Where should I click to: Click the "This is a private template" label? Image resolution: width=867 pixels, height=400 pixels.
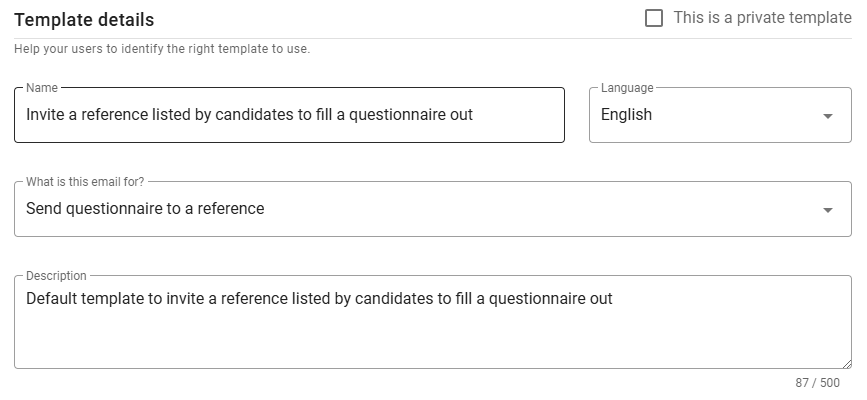click(762, 18)
